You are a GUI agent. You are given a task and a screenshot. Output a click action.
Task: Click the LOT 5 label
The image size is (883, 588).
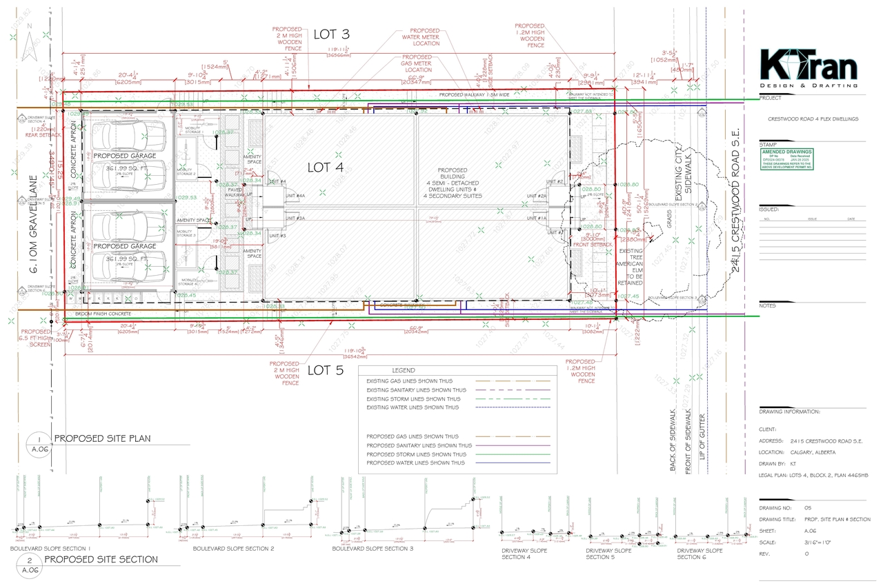pos(325,370)
